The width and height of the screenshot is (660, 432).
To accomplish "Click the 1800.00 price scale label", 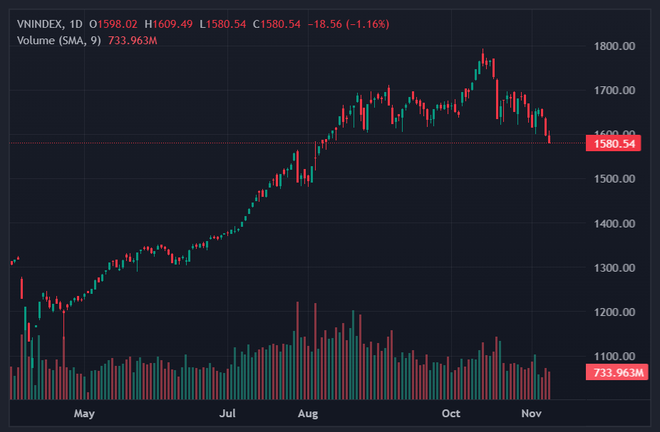I will 615,46.
